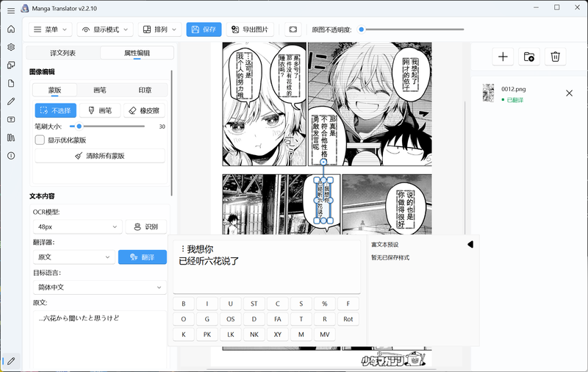Select the 不选择 mask mode
The image size is (588, 372).
[x=56, y=110]
